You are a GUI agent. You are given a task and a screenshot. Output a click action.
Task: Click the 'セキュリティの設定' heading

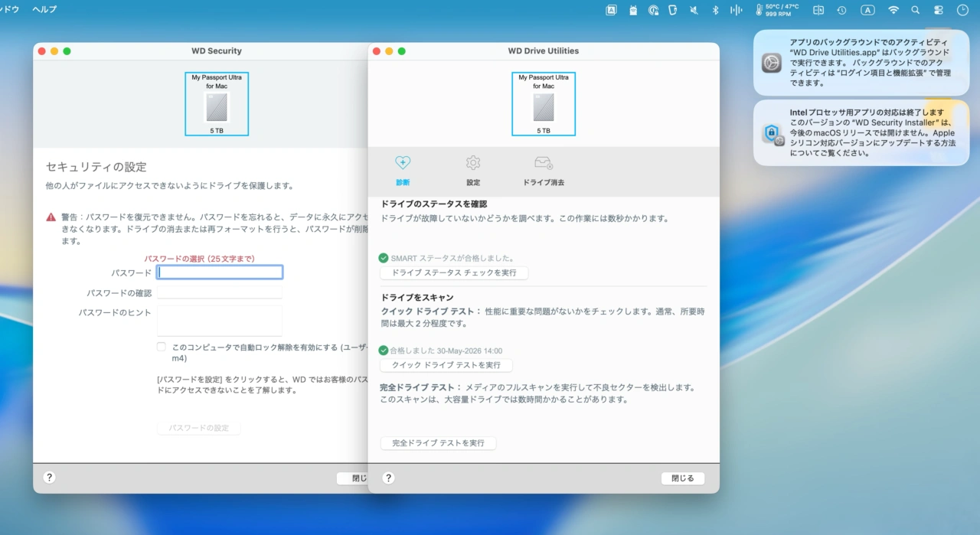tap(96, 167)
